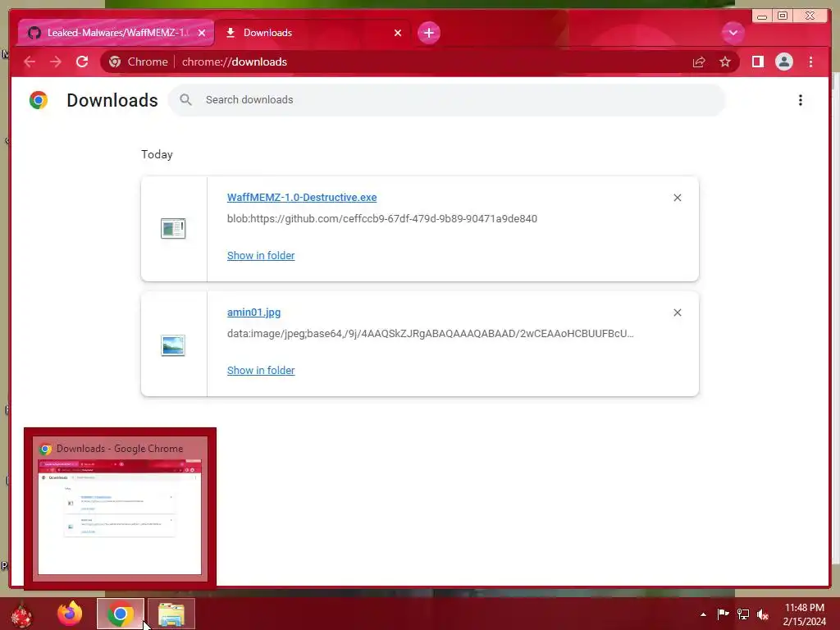Open the Action Center flag icon
The width and height of the screenshot is (840, 630).
pos(723,614)
